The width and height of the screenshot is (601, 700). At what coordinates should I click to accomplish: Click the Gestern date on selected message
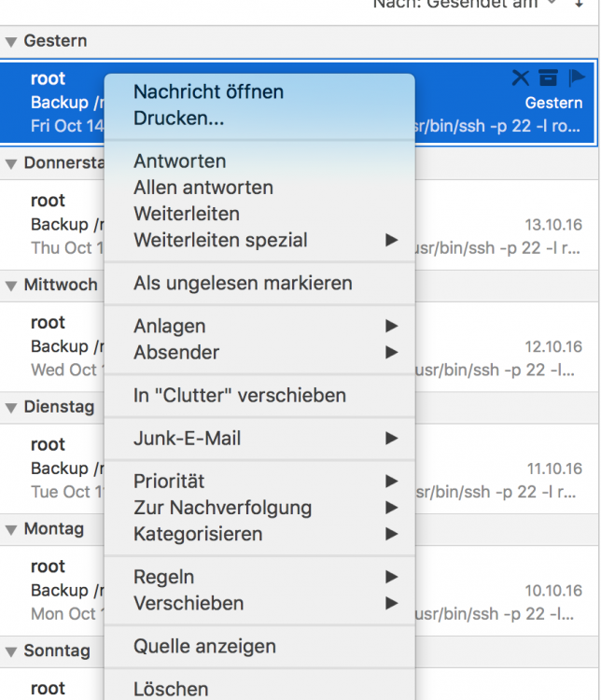pyautogui.click(x=553, y=103)
